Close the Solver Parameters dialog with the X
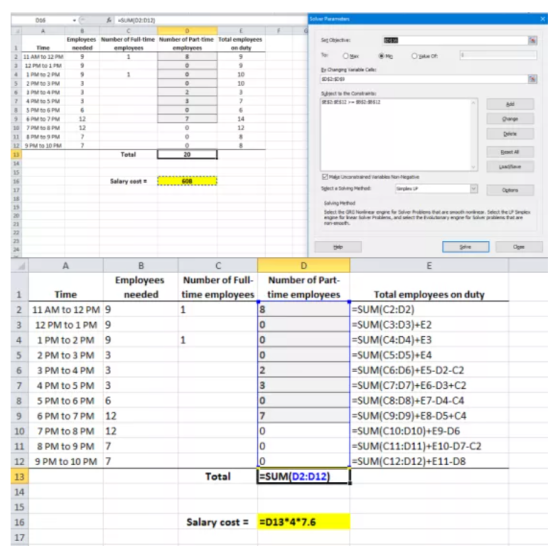 [x=542, y=19]
